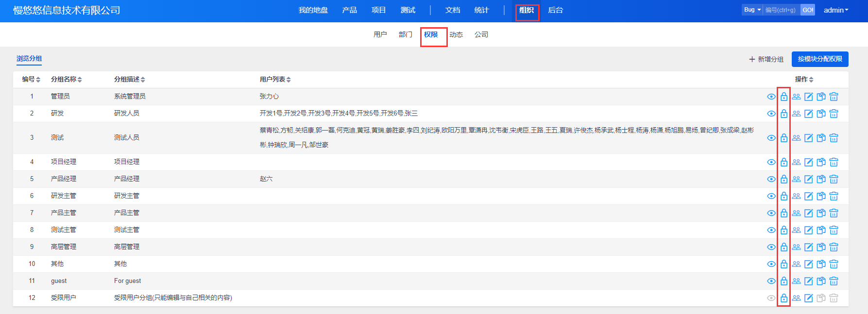Delete the 研发主管 group via trash icon
868x314 pixels.
pos(834,196)
